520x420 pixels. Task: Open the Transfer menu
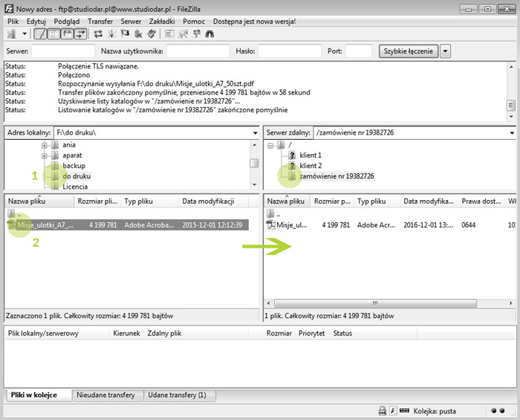pyautogui.click(x=100, y=22)
